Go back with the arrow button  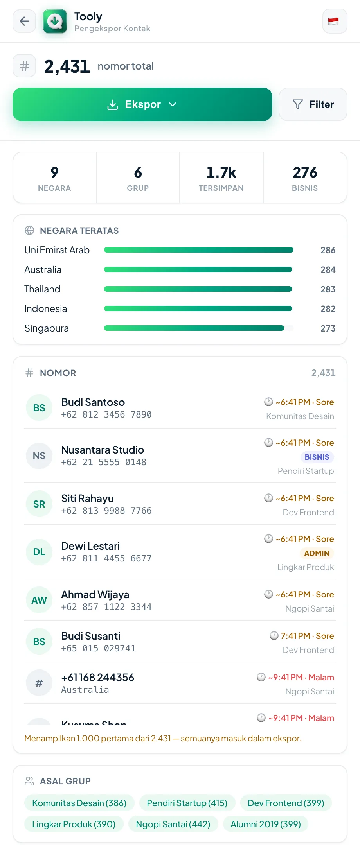24,21
